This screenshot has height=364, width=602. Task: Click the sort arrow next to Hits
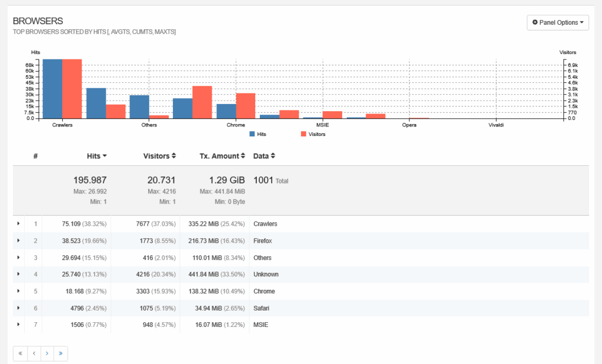pos(105,156)
